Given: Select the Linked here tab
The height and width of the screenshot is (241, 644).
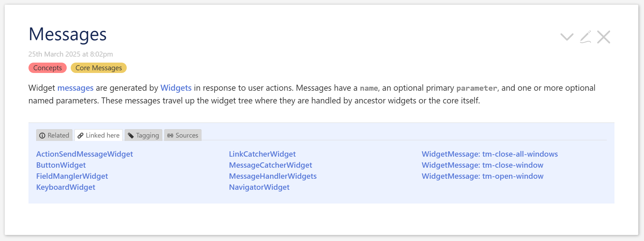Looking at the screenshot, I should [x=99, y=135].
